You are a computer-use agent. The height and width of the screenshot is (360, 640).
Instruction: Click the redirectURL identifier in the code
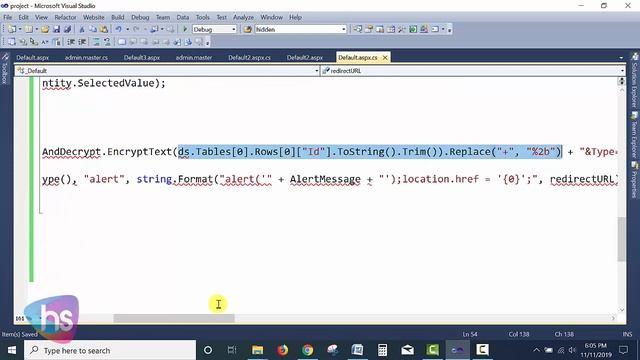point(583,179)
